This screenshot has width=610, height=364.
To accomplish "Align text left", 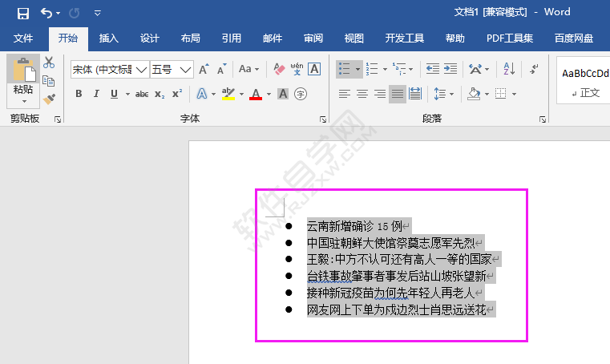I will pos(345,94).
